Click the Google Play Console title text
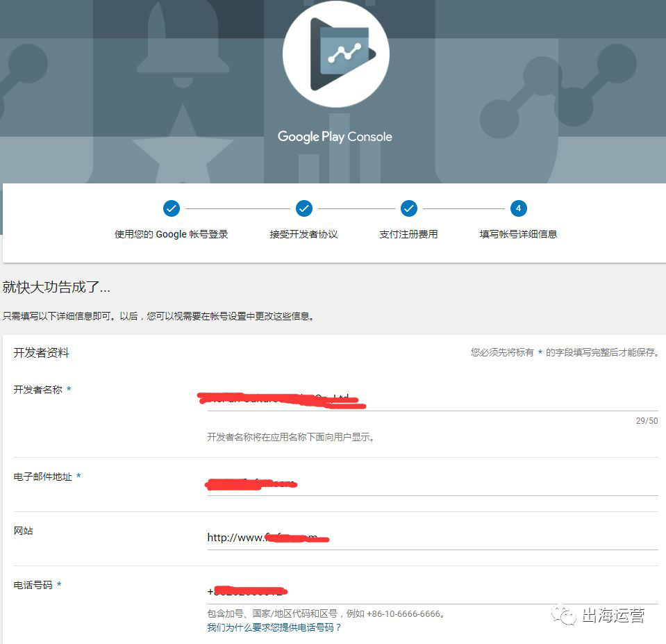Screen dimensions: 666x644 click(335, 137)
